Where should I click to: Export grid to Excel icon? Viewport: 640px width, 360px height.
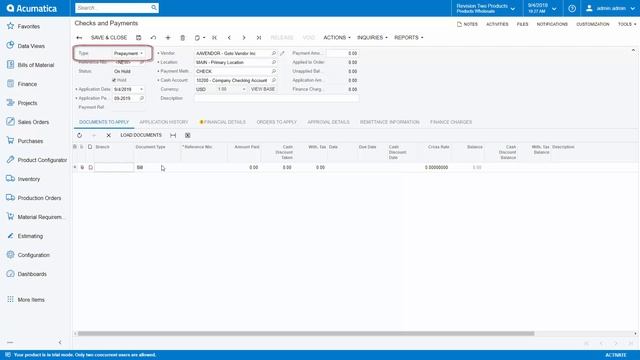pos(187,135)
